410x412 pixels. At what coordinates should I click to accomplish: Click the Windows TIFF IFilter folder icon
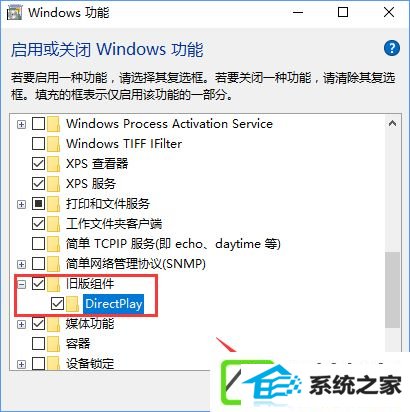click(x=53, y=144)
